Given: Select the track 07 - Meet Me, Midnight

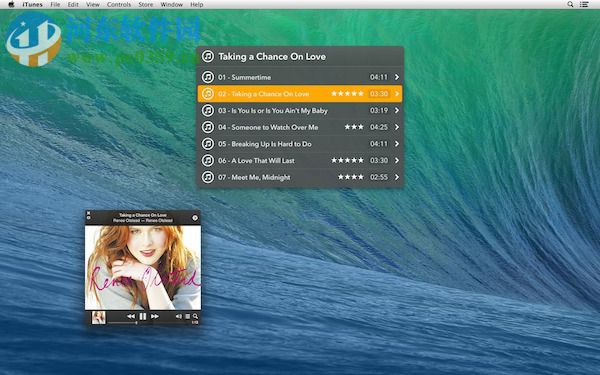Looking at the screenshot, I should tap(300, 177).
